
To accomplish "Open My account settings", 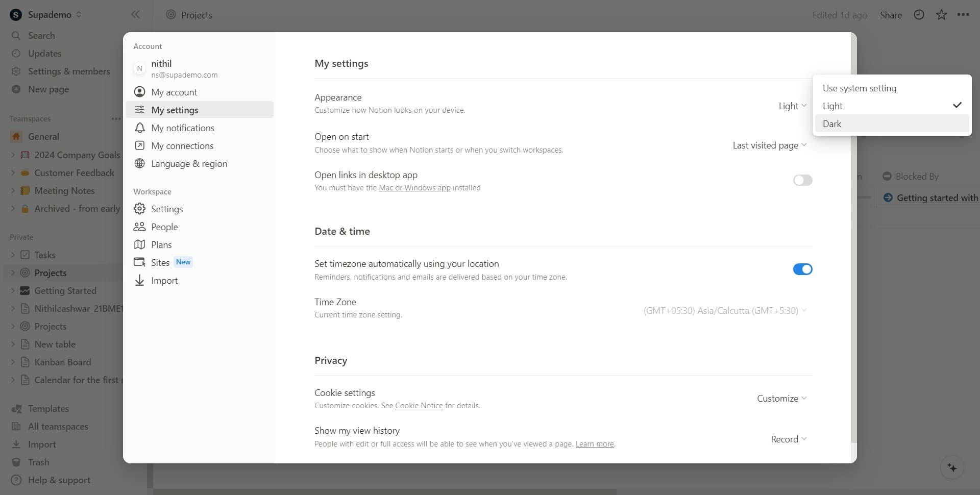I will (x=200, y=92).
